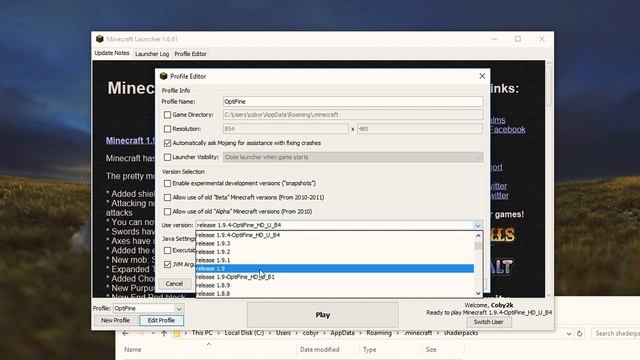
Task: Allow old Beta Minecraft versions
Action: coord(167,198)
